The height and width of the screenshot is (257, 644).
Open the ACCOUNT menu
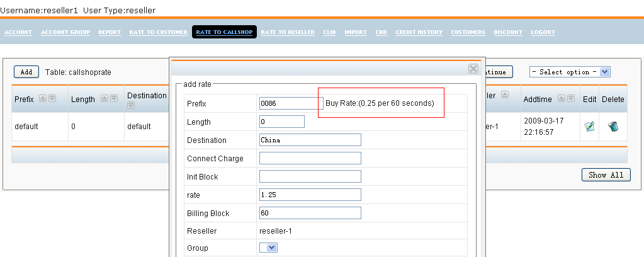point(18,32)
